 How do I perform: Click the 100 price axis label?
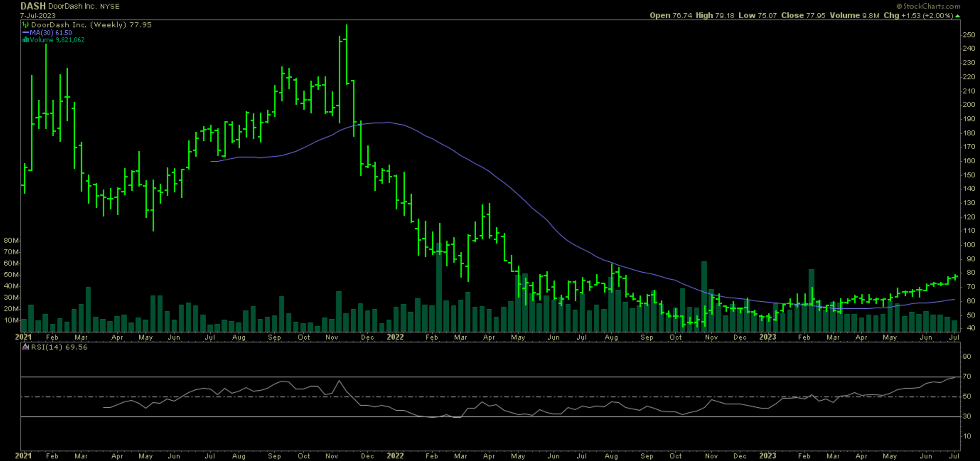969,245
